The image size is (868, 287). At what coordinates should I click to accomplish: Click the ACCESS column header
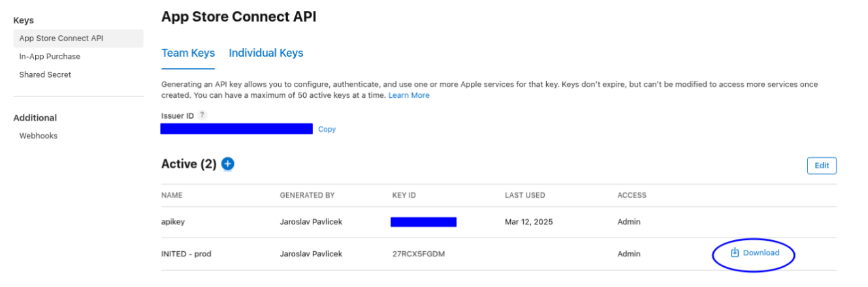click(632, 195)
